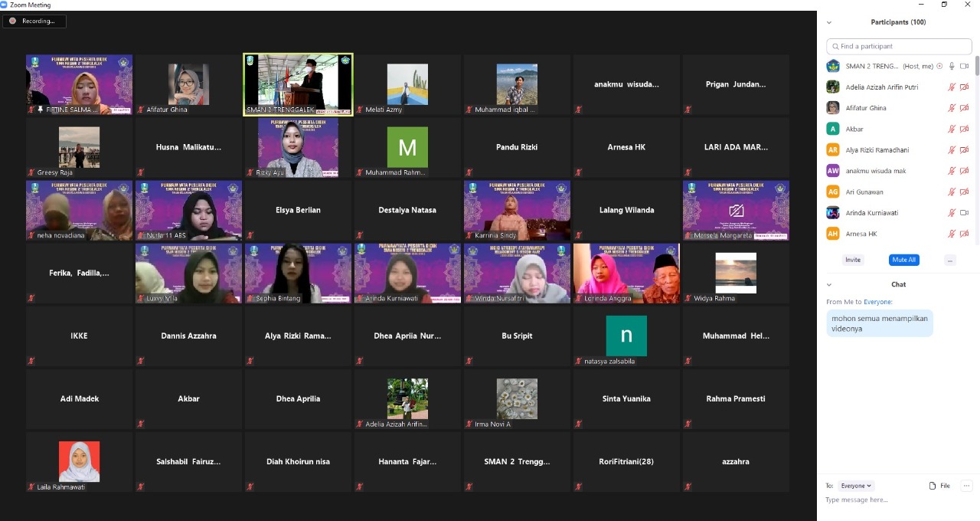The width and height of the screenshot is (980, 521).
Task: Toggle Adelia Azizah Arifin Putri's muted microphone
Action: tap(952, 87)
